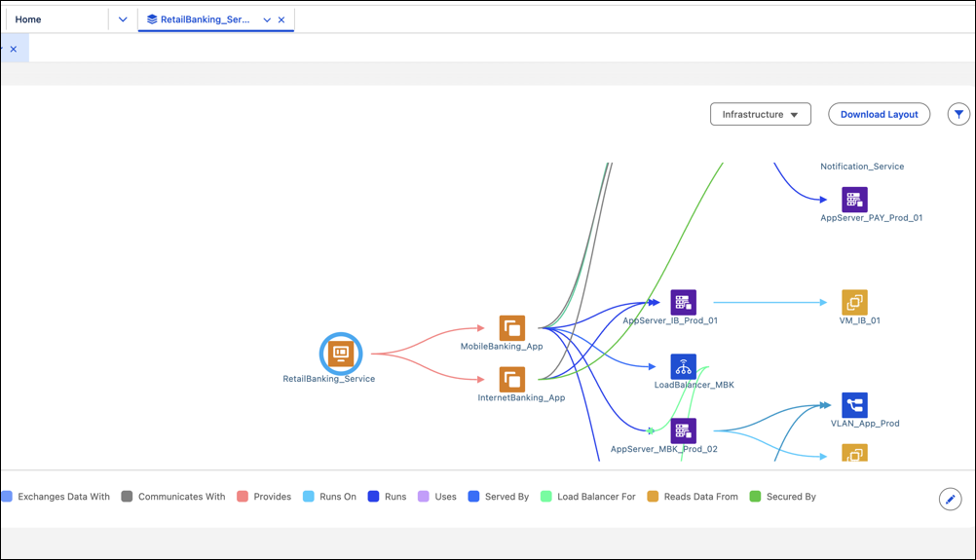Close the RetailBanking_Ser... tab
Viewport: 976px width, 560px height.
point(282,19)
